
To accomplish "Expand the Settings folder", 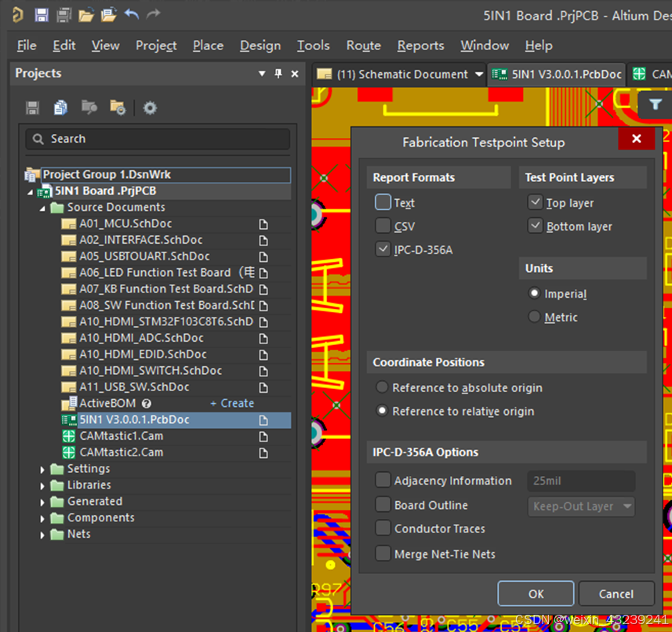I will (42, 470).
